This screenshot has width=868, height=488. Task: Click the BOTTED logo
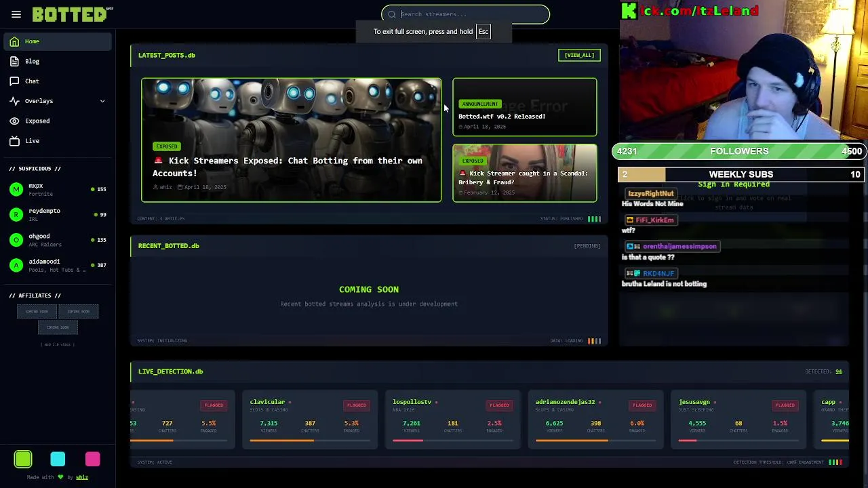(73, 14)
